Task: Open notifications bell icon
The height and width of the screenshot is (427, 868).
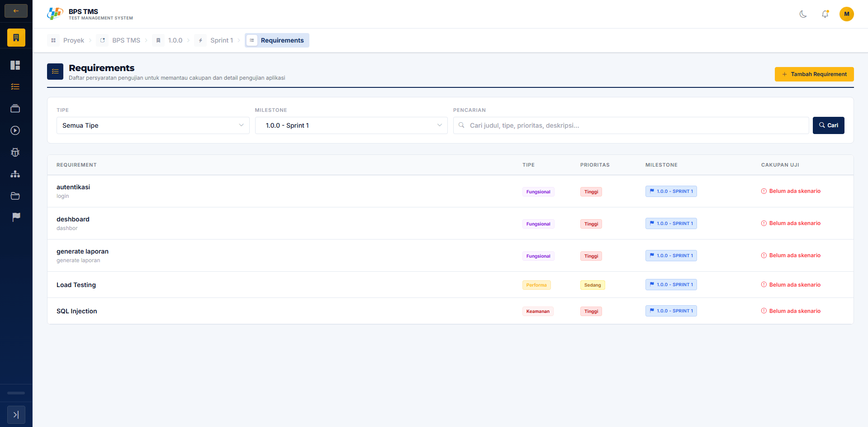Action: pos(825,14)
